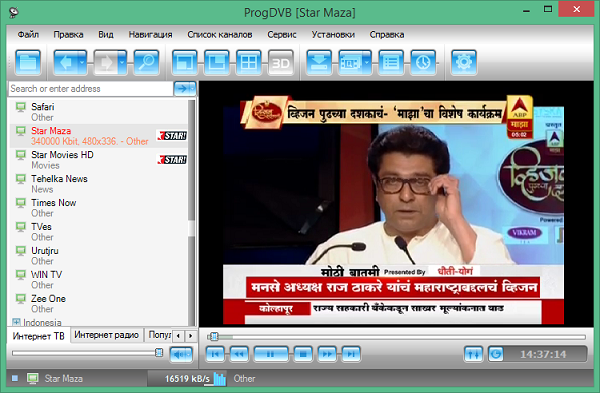Open the folder toolbar icon

[x=28, y=62]
